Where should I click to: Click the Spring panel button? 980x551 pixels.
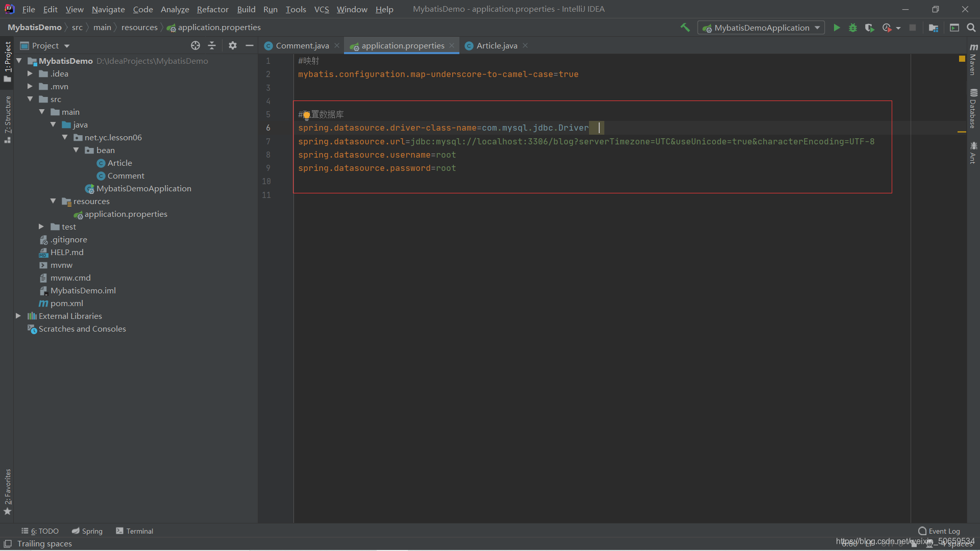(87, 531)
